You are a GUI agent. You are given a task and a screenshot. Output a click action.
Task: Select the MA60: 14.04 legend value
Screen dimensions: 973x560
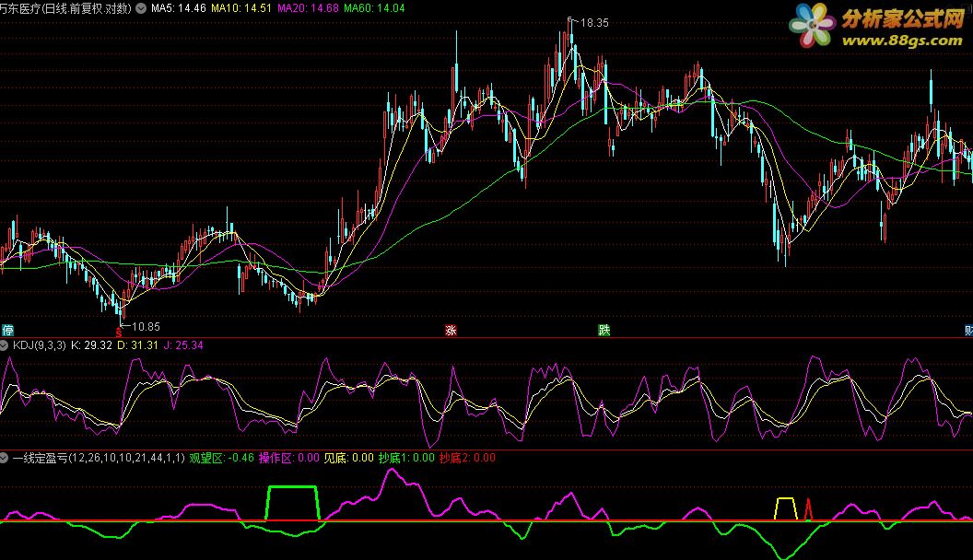pyautogui.click(x=374, y=8)
